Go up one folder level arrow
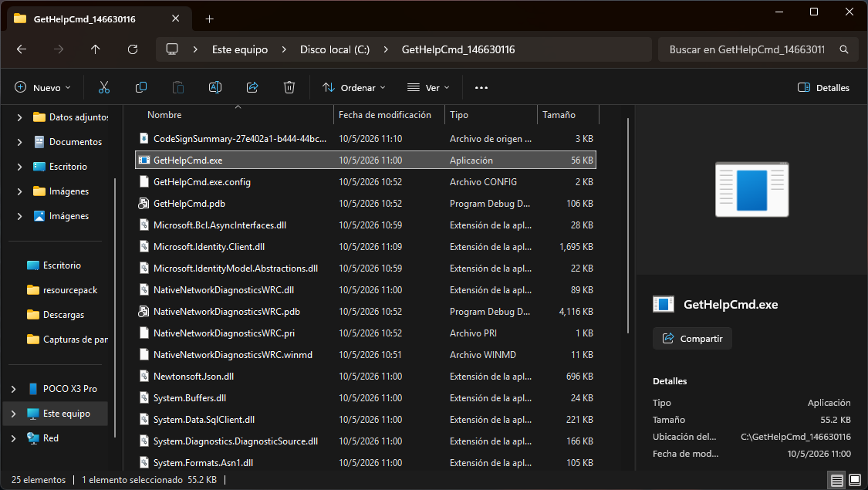This screenshot has width=868, height=490. (95, 49)
